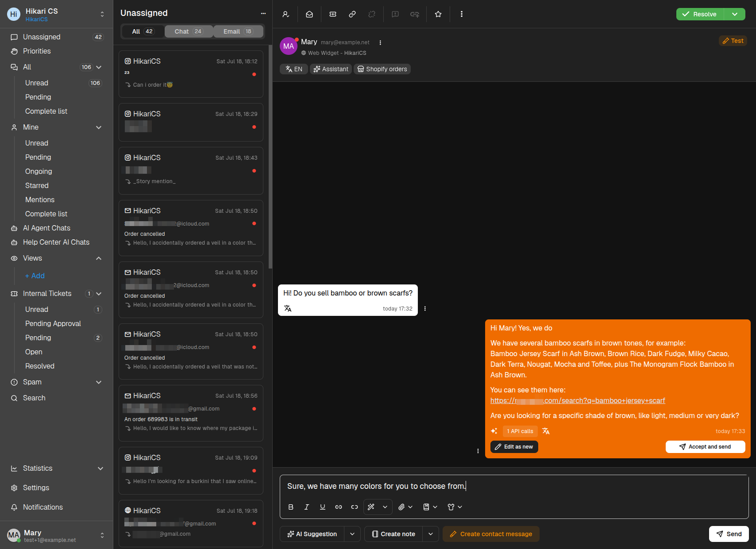
Task: Click the Create note button
Action: [393, 534]
